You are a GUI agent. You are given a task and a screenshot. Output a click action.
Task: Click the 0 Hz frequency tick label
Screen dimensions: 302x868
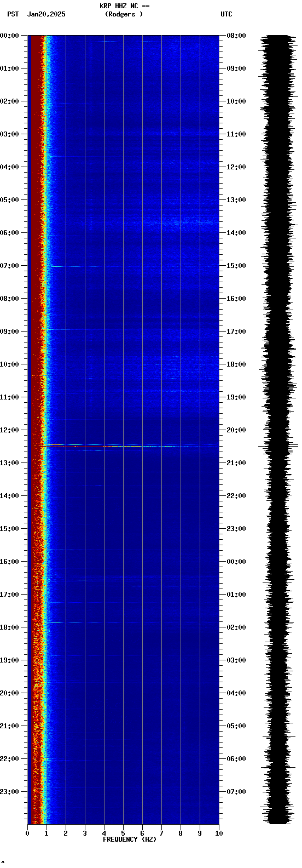[x=27, y=833]
